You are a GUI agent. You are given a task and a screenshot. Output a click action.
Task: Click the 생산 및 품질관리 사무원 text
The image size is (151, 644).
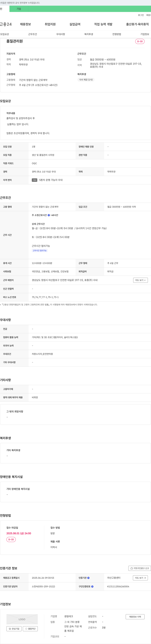(x=43, y=155)
